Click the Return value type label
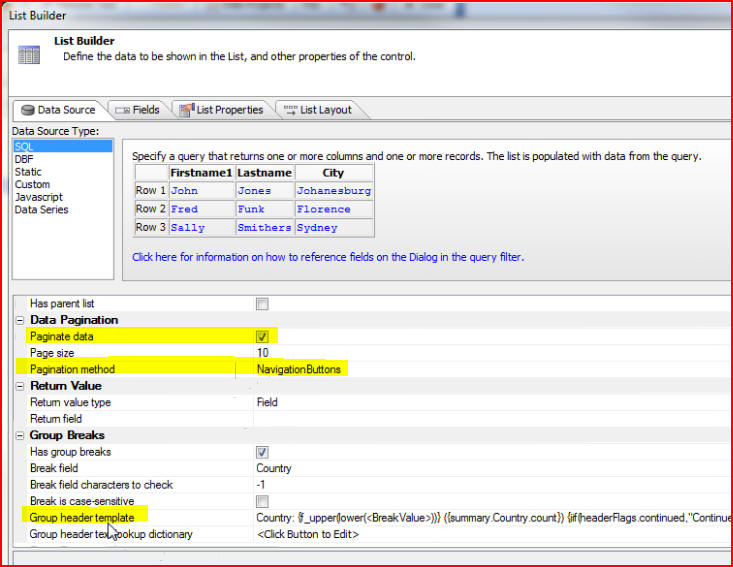The height and width of the screenshot is (567, 733). [x=71, y=402]
